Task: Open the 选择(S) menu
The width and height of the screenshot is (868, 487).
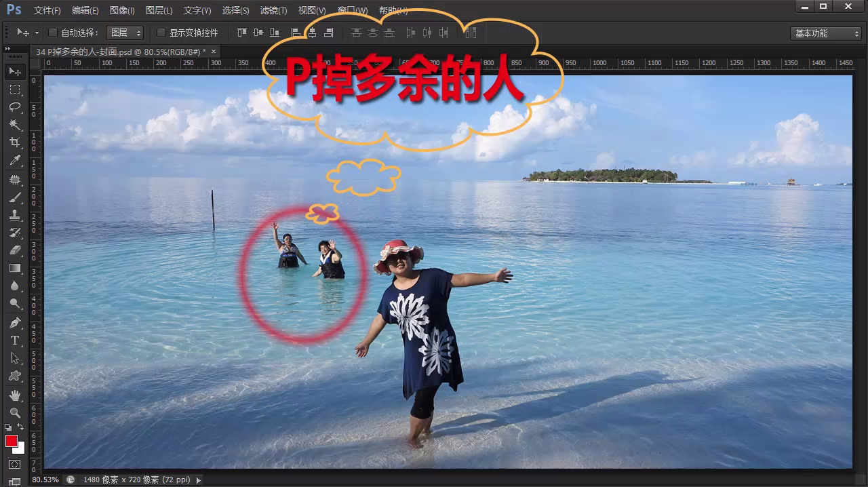Action: coord(235,11)
